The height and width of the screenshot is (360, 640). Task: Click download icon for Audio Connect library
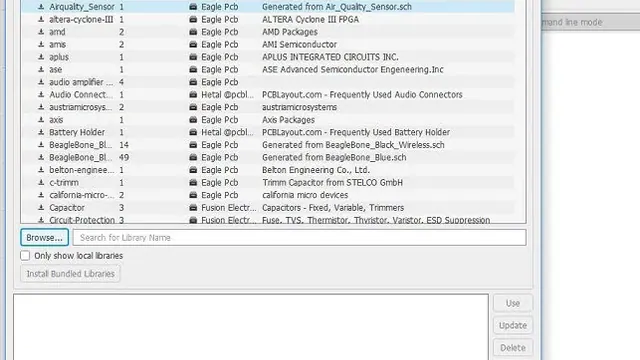(x=41, y=95)
